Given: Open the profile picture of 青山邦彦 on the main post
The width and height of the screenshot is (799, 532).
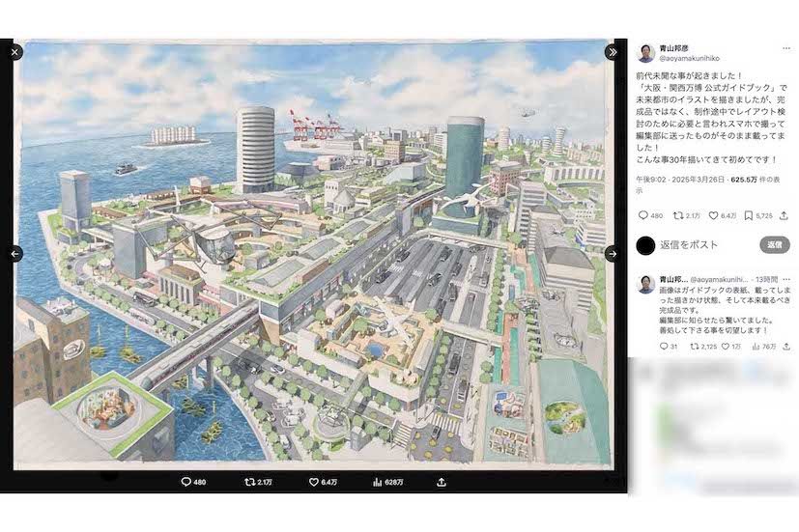Looking at the screenshot, I should [645, 53].
